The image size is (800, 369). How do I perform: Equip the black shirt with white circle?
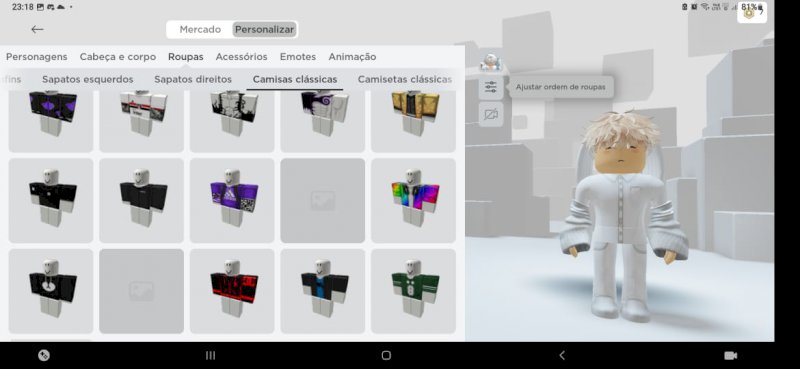51,291
